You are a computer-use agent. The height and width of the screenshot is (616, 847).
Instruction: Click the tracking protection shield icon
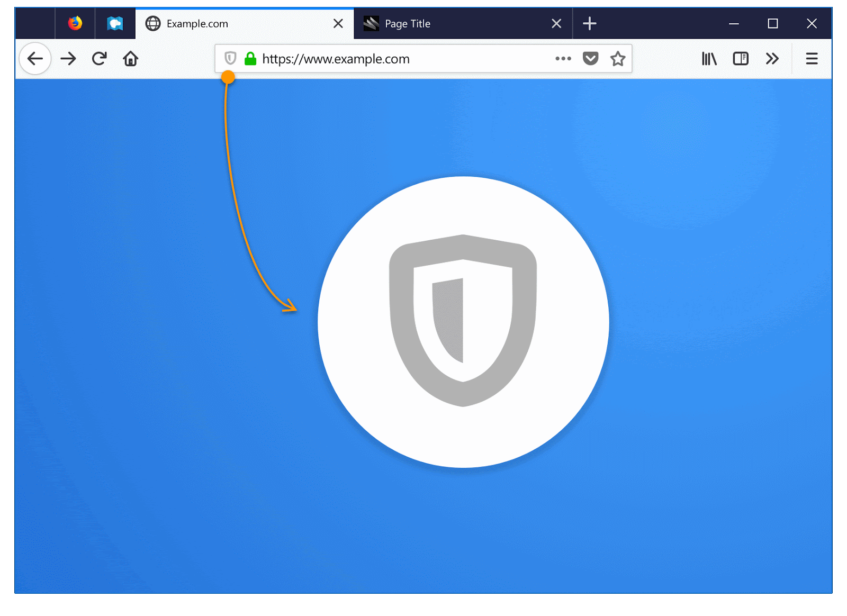click(230, 59)
